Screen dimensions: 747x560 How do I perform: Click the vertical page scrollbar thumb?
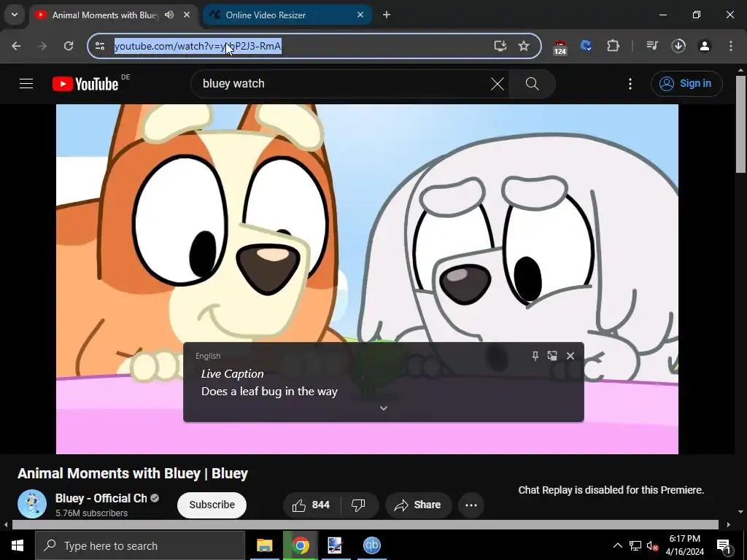coord(741,124)
